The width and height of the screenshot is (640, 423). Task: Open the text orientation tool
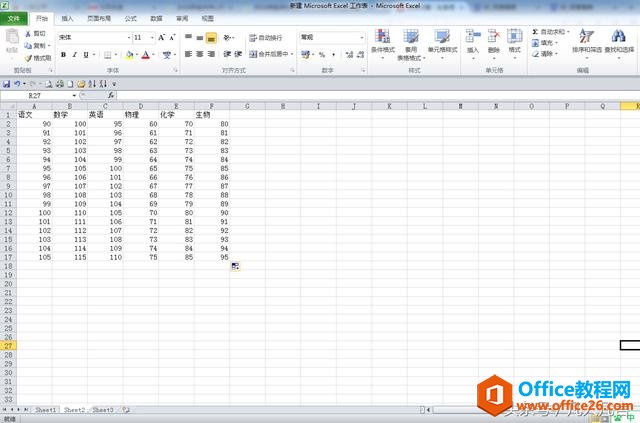pos(228,38)
